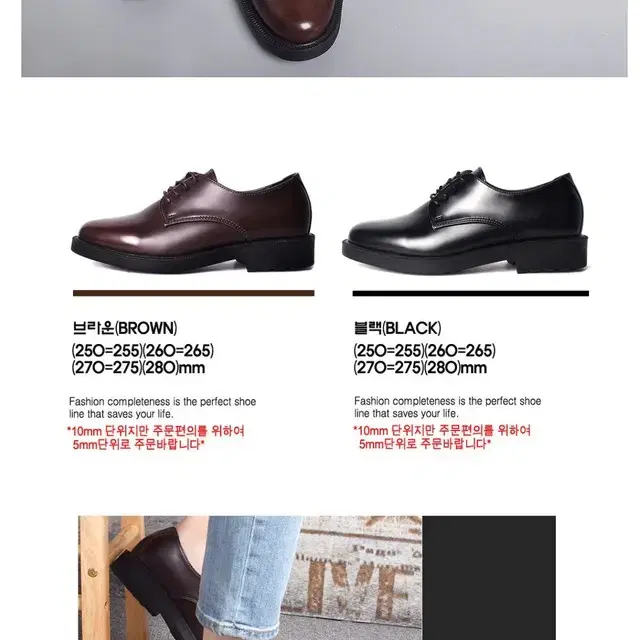Viewport: 640px width, 640px height.
Task: Click the laces on the brown shoe
Action: pyautogui.click(x=181, y=188)
